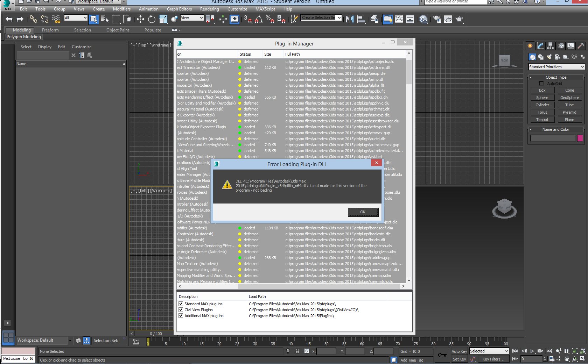Open the MAXScript menu
The width and height of the screenshot is (588, 364).
(x=265, y=9)
